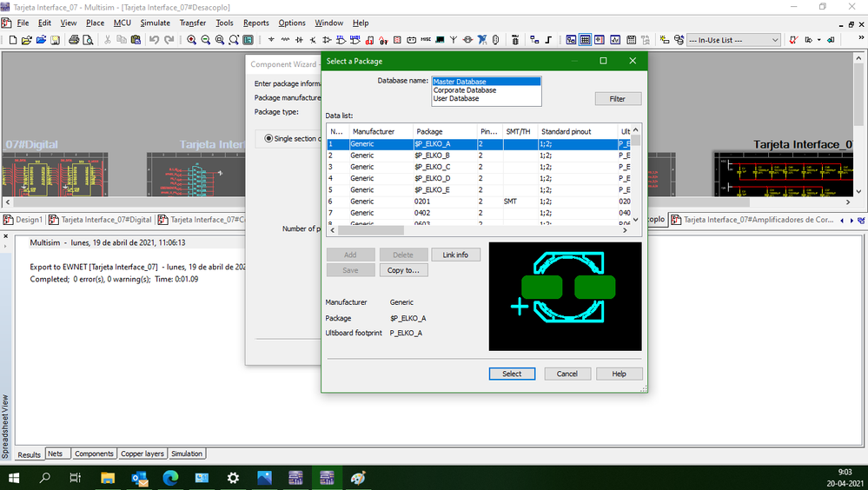868x490 pixels.
Task: Open the Windows Start menu
Action: click(14, 478)
